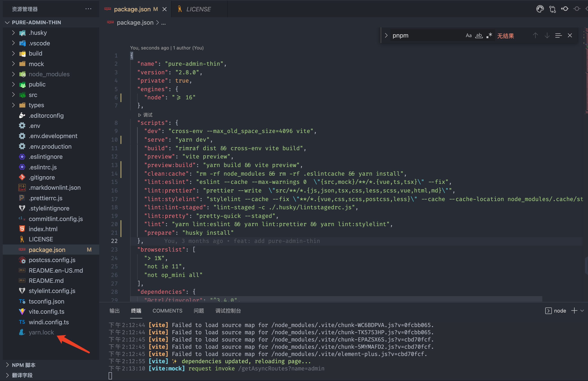Click the git blame codelens authors line
Viewport: 588px width, 381px height.
pyautogui.click(x=167, y=48)
